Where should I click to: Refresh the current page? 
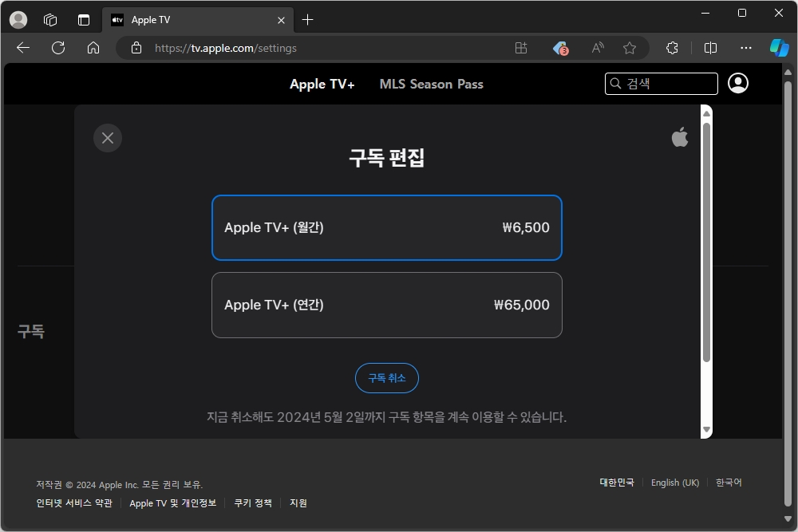58,48
